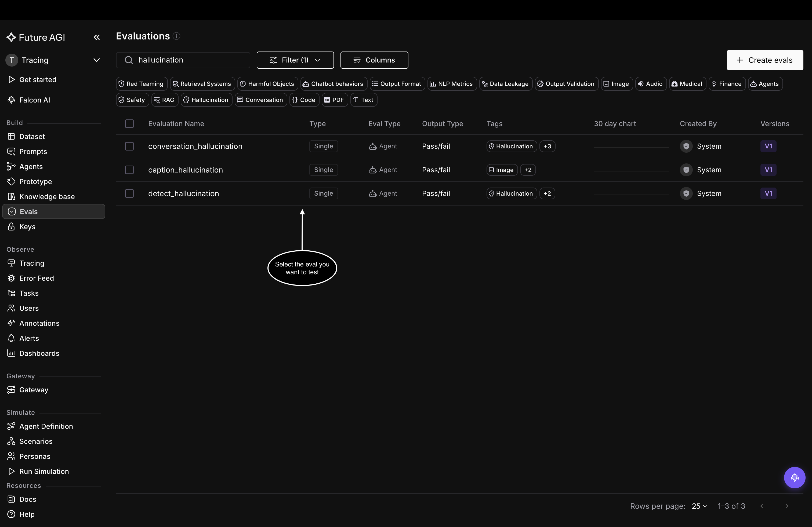Screen dimensions: 812x527
Task: Click the Future AGI logo icon
Action: pos(11,37)
